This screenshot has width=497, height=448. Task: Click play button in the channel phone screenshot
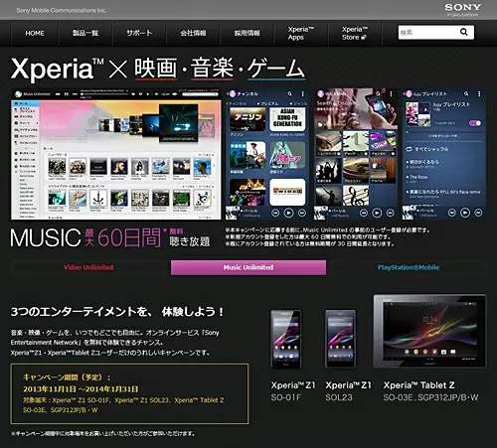tap(288, 213)
